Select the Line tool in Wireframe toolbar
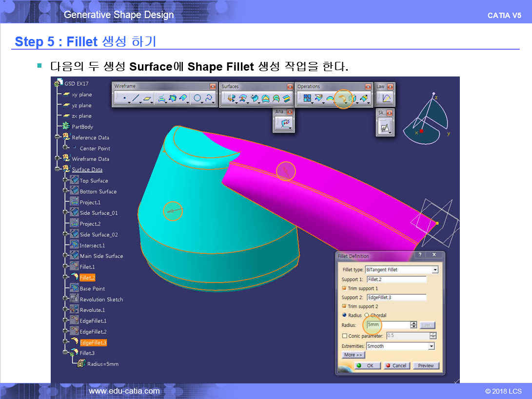This screenshot has width=532, height=399. 136,99
